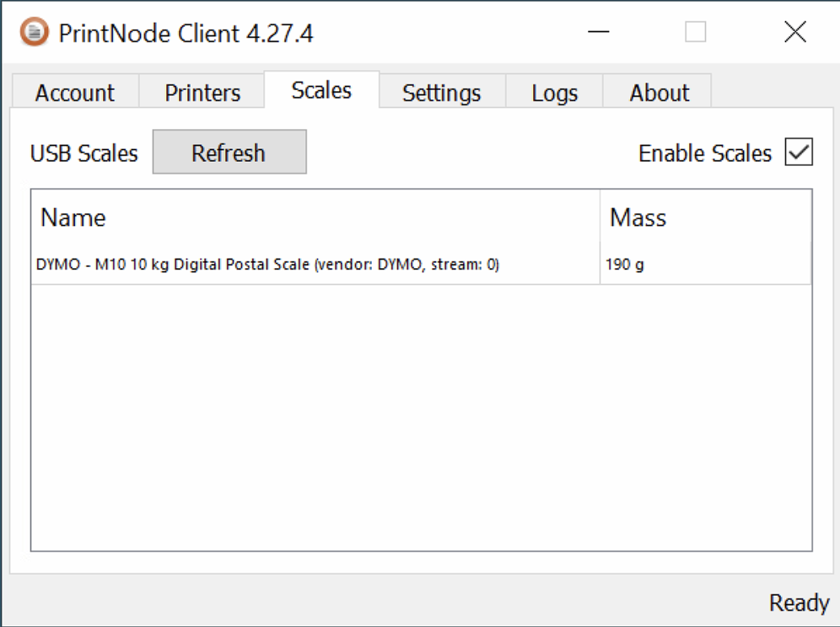Click the Enable Scales label text
This screenshot has height=627, width=840.
coord(705,153)
